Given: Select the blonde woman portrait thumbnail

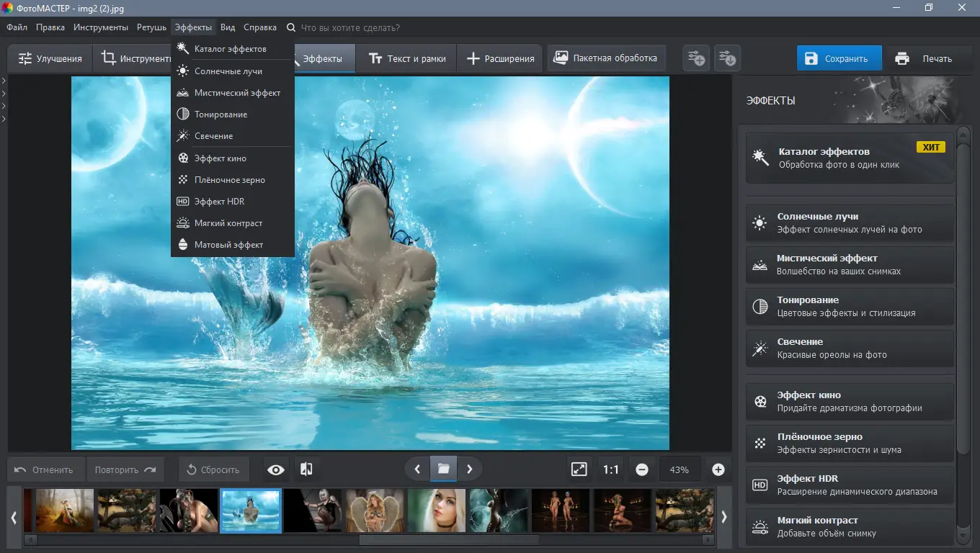Looking at the screenshot, I should click(x=437, y=511).
